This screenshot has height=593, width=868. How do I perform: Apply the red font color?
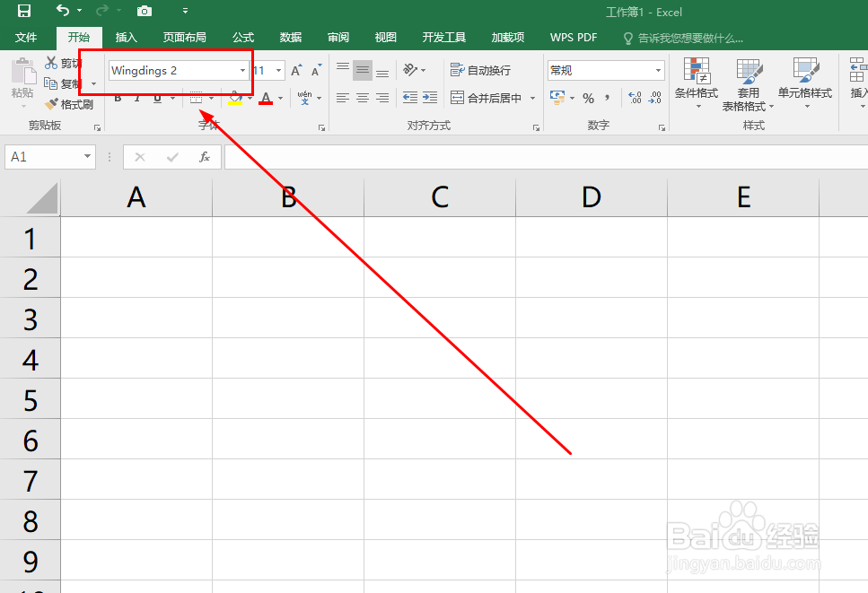(266, 98)
